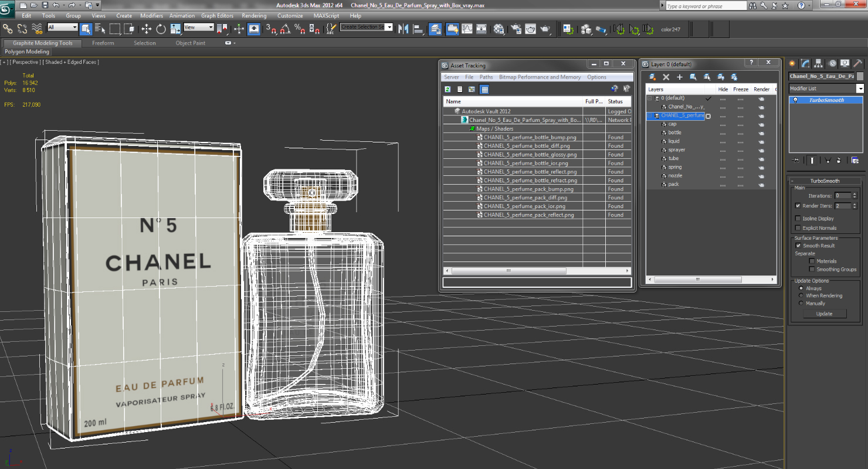Viewport: 868px width, 469px height.
Task: Open the Material Editor icon
Action: click(x=499, y=28)
